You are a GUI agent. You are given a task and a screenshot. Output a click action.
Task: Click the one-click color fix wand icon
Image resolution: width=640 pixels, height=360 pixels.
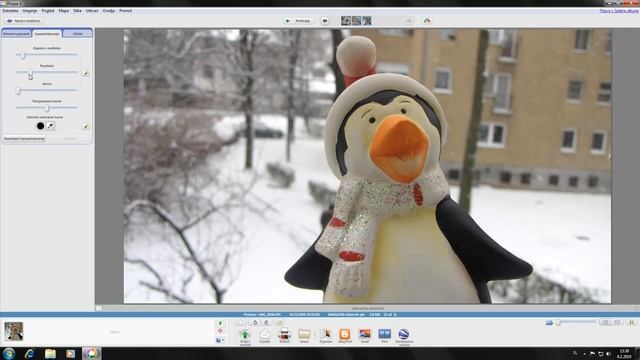[85, 126]
